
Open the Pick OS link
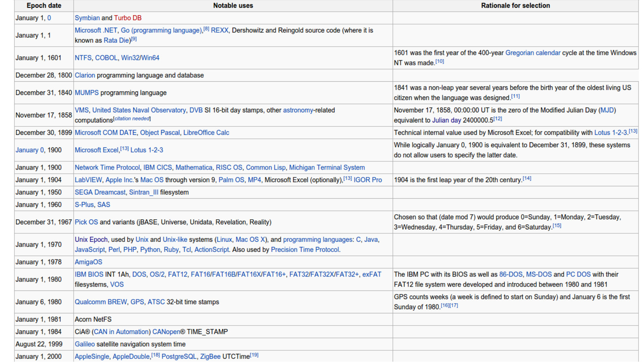[86, 222]
